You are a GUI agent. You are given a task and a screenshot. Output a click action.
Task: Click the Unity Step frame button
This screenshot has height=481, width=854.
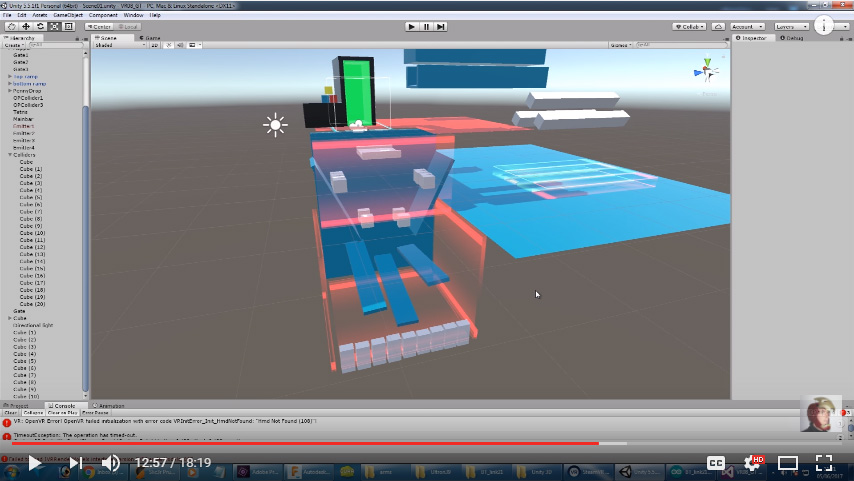tap(441, 26)
